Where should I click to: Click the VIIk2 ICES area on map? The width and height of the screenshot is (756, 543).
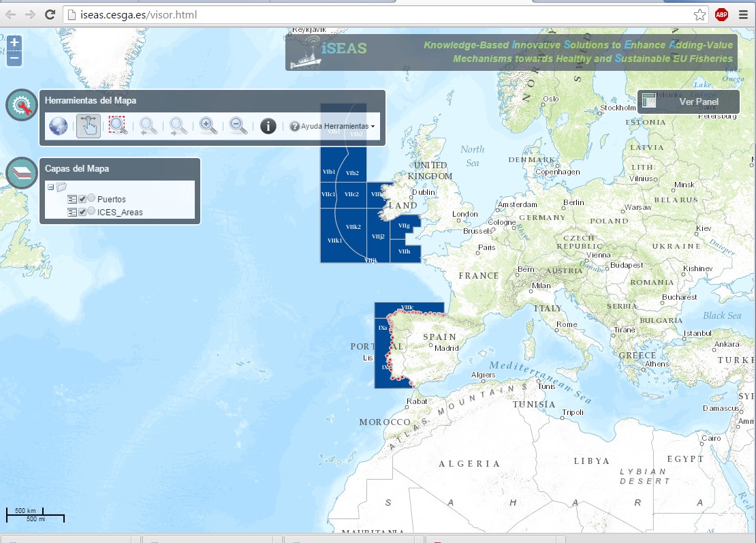point(353,227)
